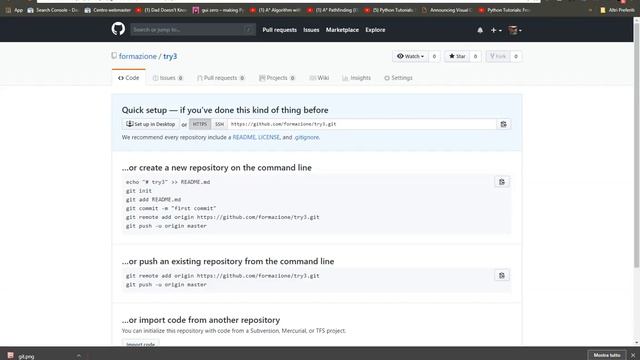Open the GitHub Octocat home logo
The width and height of the screenshot is (640, 360).
[x=118, y=29]
